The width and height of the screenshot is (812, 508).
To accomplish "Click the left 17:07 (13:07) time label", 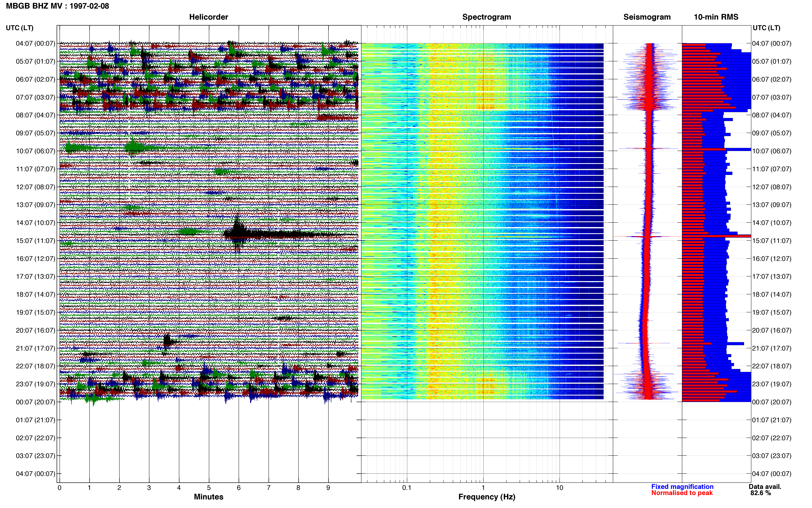I will point(35,277).
